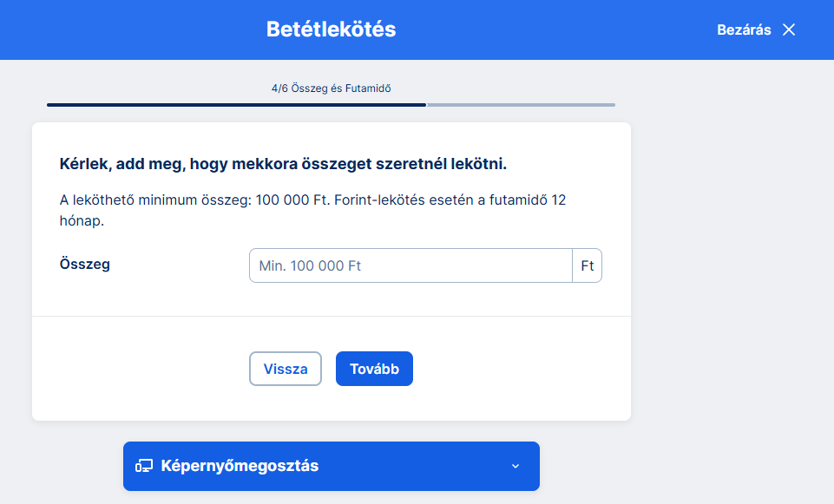Screen dimensions: 834x504
Task: Click the horizontal divider above the buttons
Action: click(331, 316)
